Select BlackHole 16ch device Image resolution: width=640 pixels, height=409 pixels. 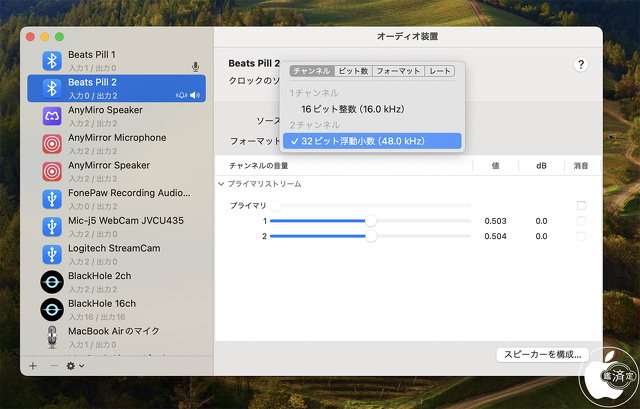tap(117, 310)
